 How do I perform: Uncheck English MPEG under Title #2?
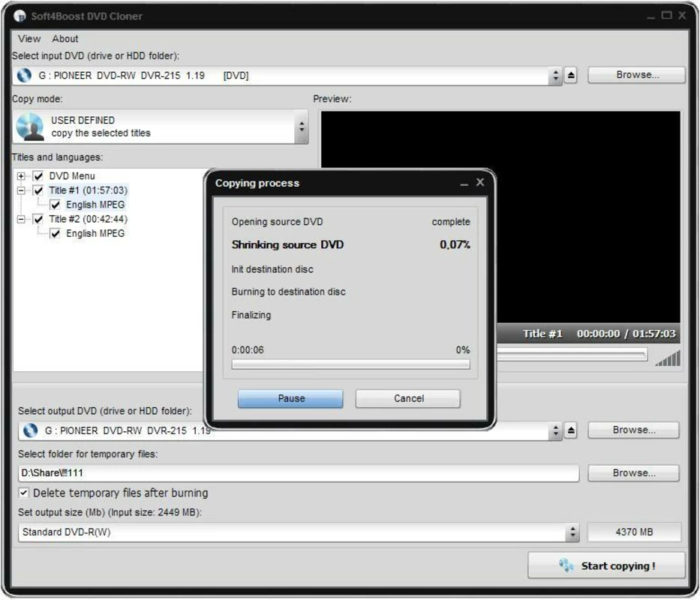(x=56, y=233)
